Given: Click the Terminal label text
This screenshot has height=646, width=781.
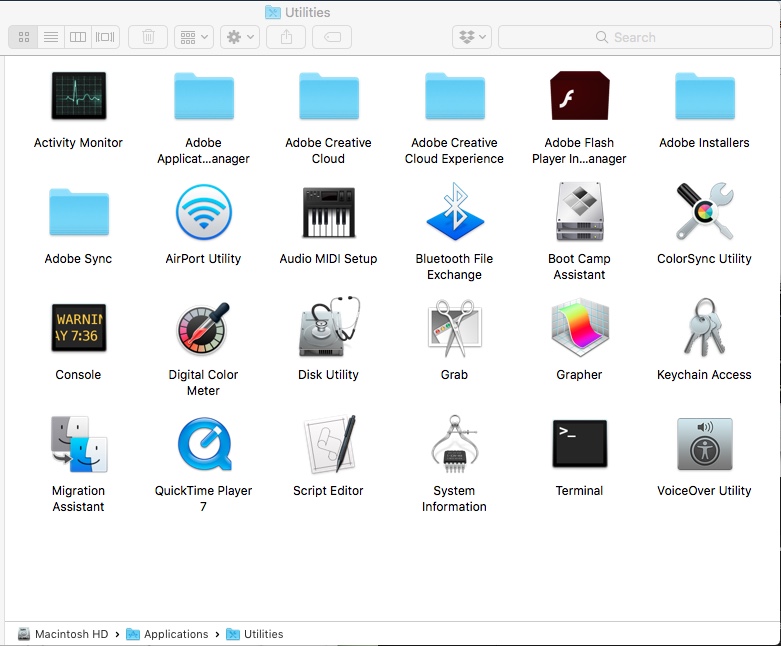Looking at the screenshot, I should point(579,491).
